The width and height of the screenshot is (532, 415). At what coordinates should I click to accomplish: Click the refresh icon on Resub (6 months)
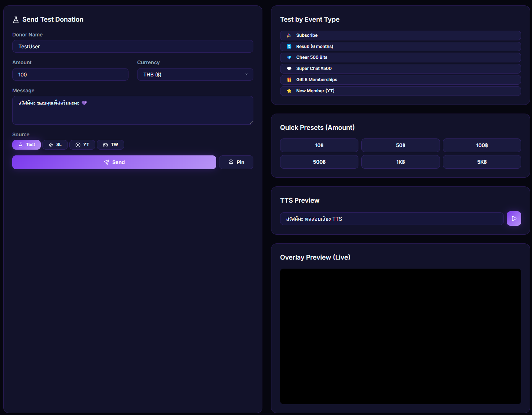click(289, 47)
